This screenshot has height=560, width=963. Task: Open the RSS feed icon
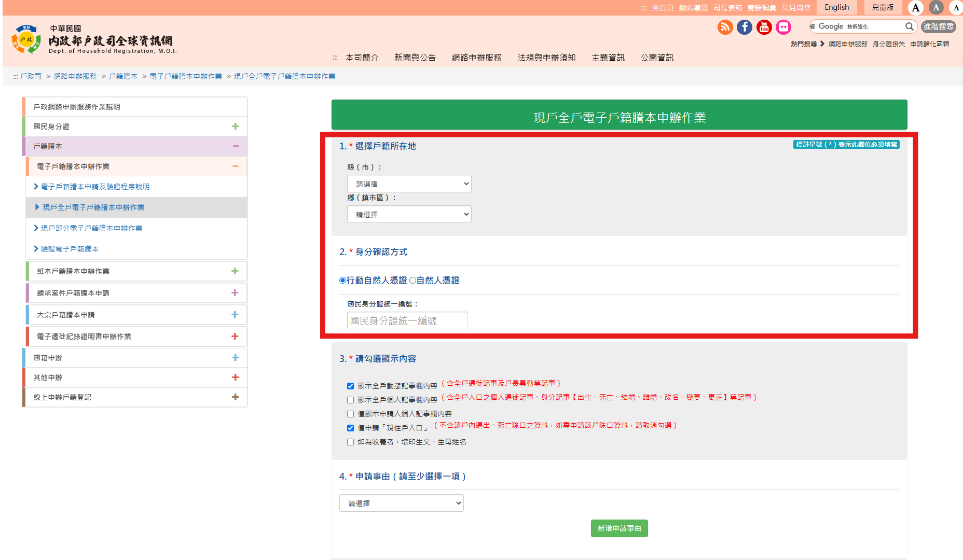point(725,27)
